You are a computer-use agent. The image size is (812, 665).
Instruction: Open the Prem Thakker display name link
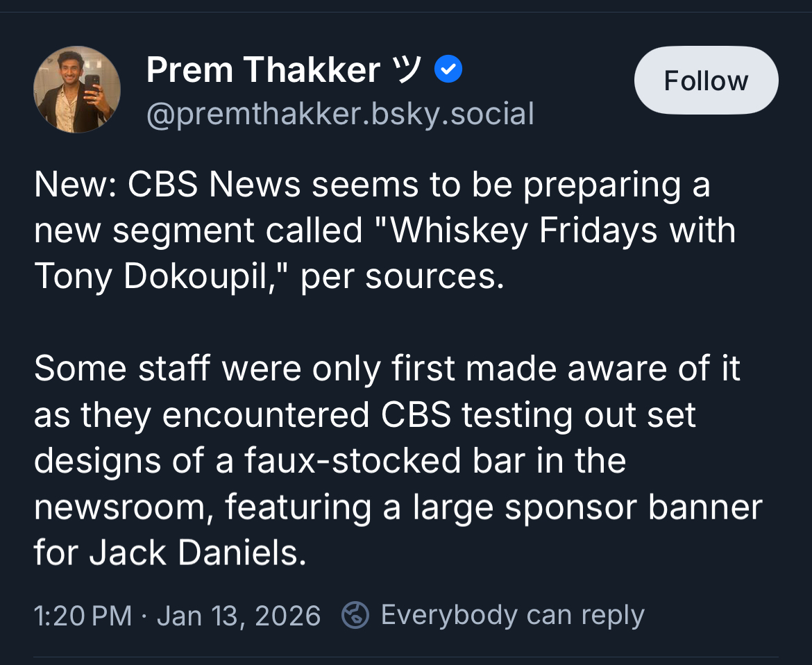point(263,70)
